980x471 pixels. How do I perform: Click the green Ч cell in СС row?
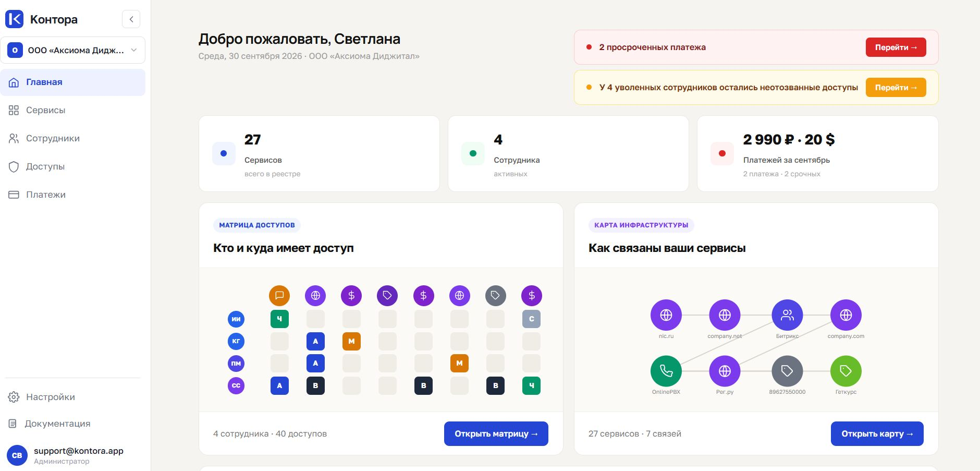click(x=531, y=385)
